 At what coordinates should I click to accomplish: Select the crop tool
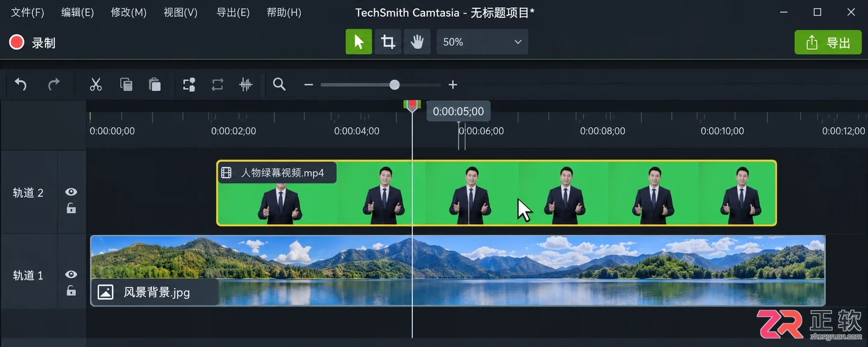(x=388, y=42)
